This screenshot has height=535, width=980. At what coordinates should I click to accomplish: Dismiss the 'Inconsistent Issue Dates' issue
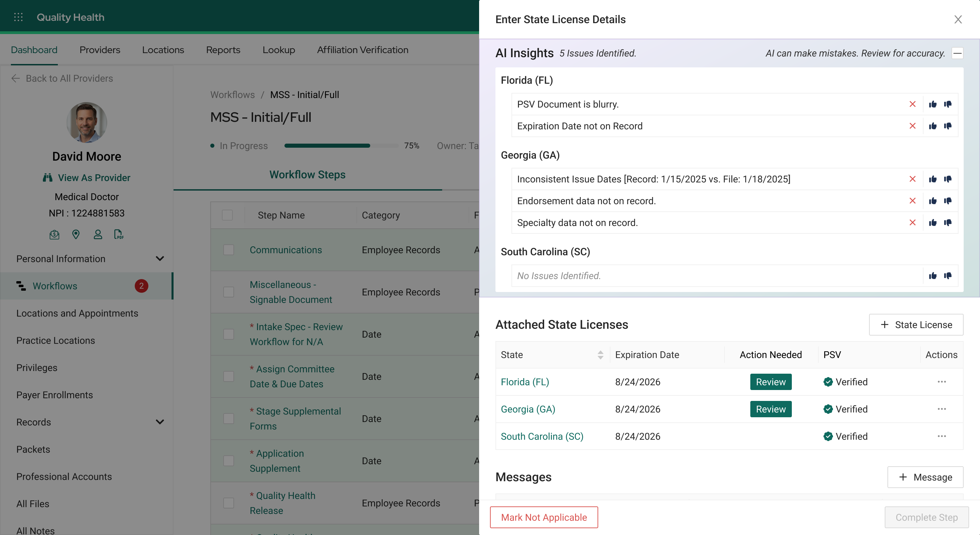coord(912,179)
